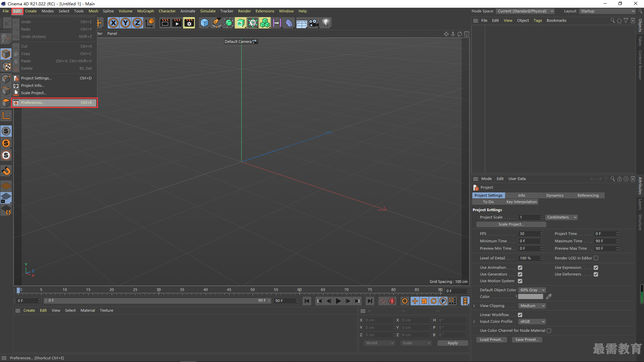
Task: Open Scale coordinate mode dropdown
Action: [x=416, y=343]
